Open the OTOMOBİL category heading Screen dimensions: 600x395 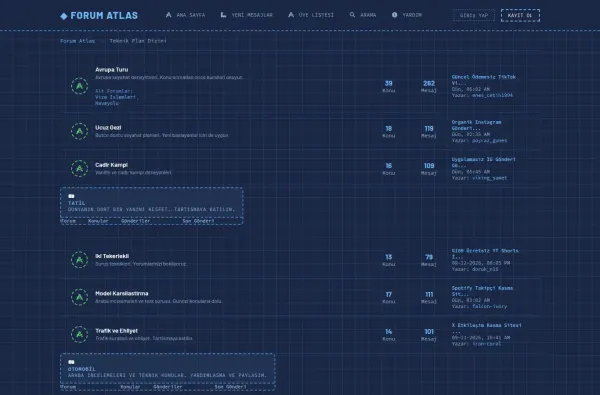(x=82, y=369)
